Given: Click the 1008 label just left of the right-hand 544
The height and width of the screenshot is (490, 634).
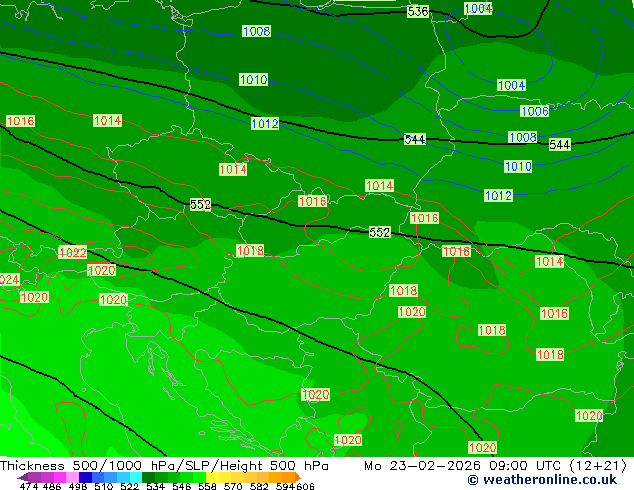Looking at the screenshot, I should pos(522,137).
